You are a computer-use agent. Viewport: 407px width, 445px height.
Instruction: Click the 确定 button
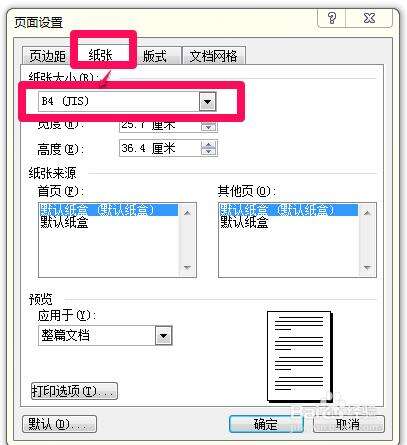(266, 424)
